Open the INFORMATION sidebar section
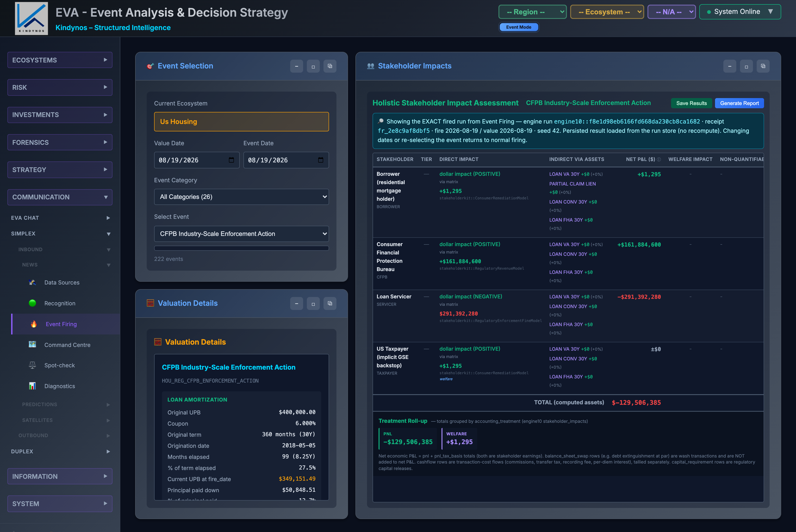This screenshot has width=796, height=532. (x=60, y=476)
